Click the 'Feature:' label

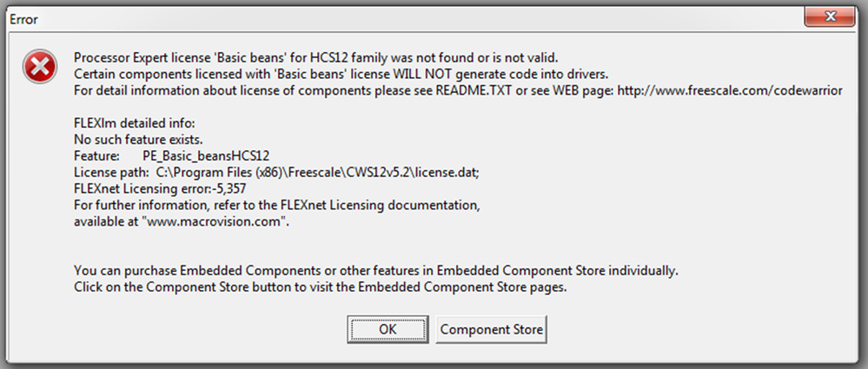tap(96, 156)
